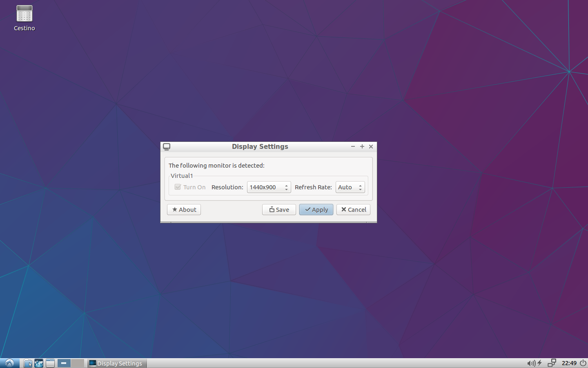Select Display Settings in the taskbar
The height and width of the screenshot is (368, 588).
pos(116,363)
